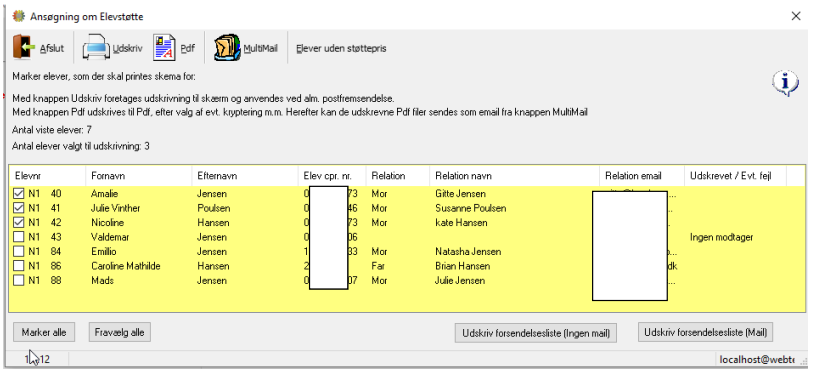Click Natasha Jensen relation name

pos(468,252)
